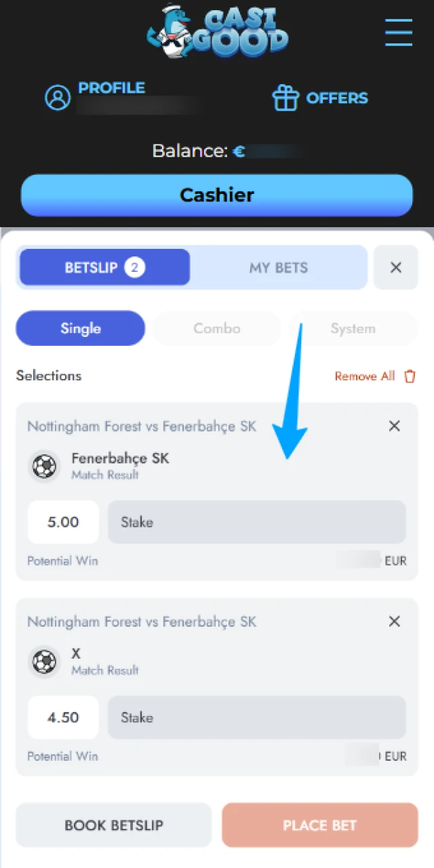Click the Casigood logo

coord(217,31)
